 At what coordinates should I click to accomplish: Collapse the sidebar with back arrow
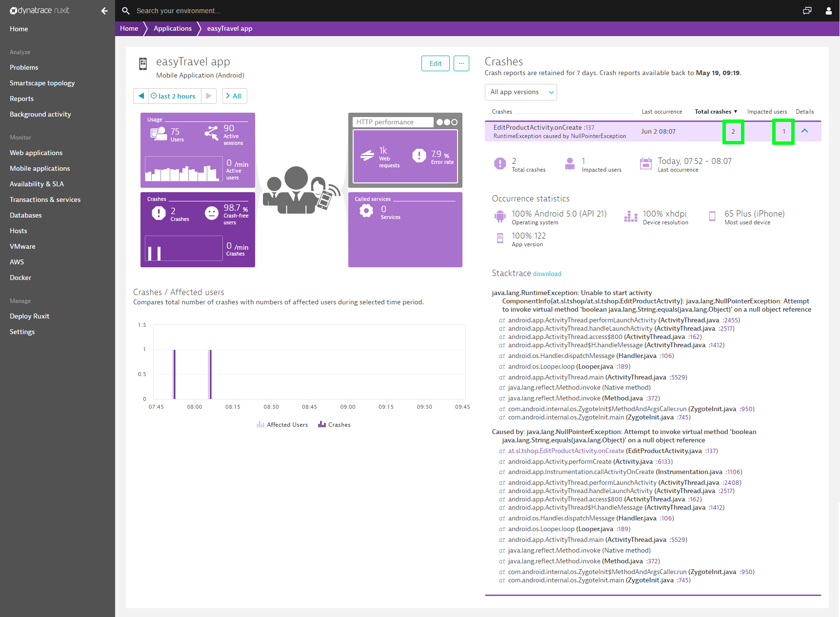pos(104,11)
